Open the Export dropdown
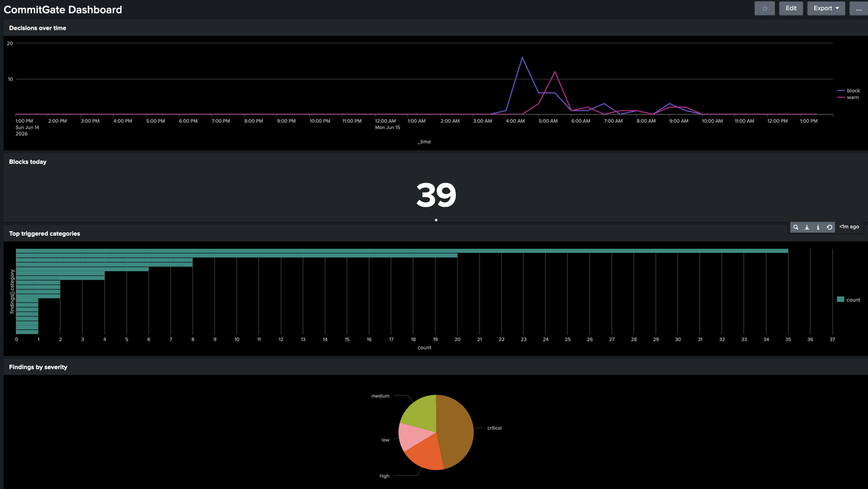The width and height of the screenshot is (868, 489). pyautogui.click(x=826, y=8)
